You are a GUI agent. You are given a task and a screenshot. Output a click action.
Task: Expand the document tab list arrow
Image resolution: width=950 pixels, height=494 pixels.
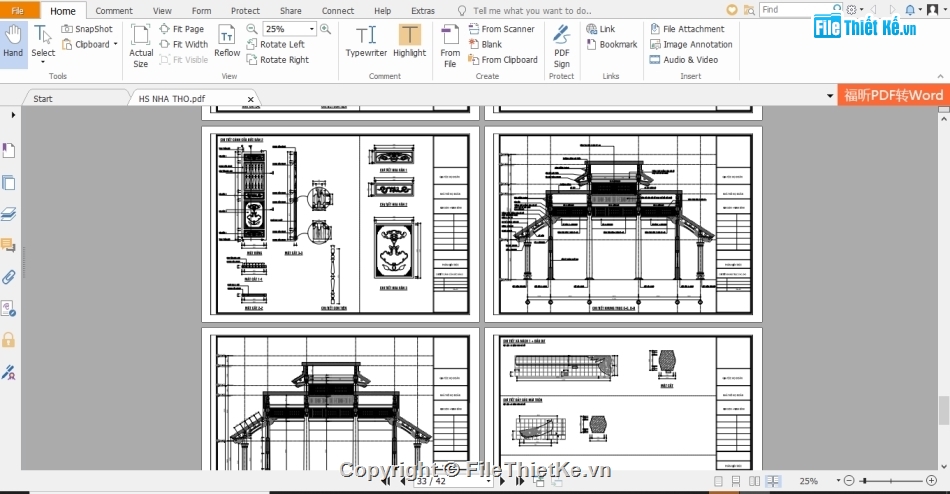(x=829, y=96)
